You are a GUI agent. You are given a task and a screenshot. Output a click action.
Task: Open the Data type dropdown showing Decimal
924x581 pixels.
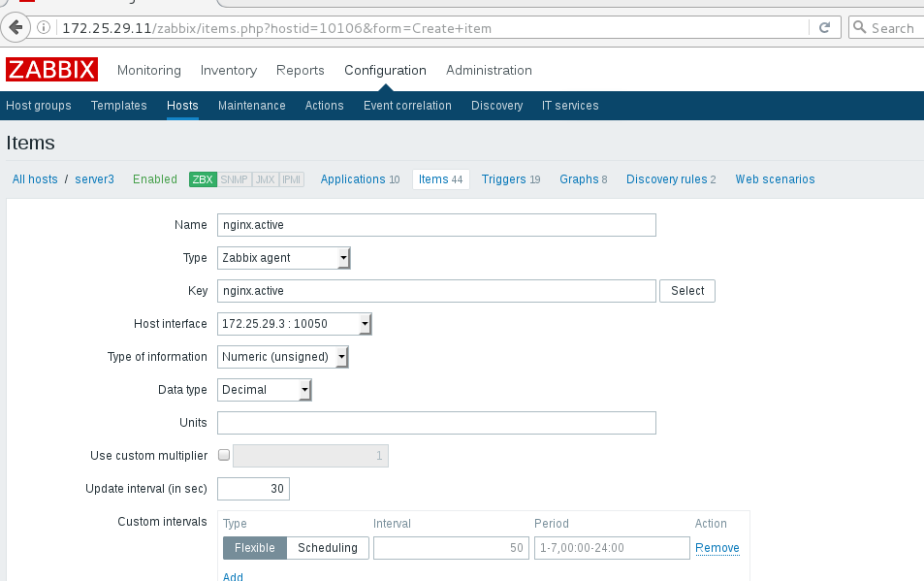(x=265, y=390)
